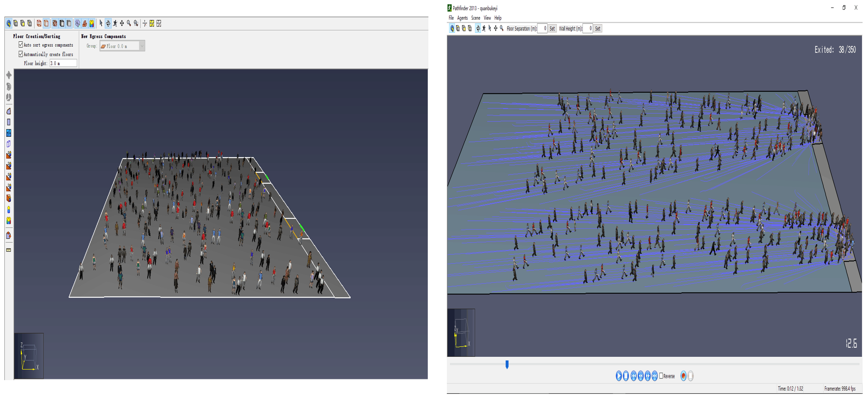Click the zoom magnifier in left window toolbar
Screen dimensions: 868x398
click(129, 23)
